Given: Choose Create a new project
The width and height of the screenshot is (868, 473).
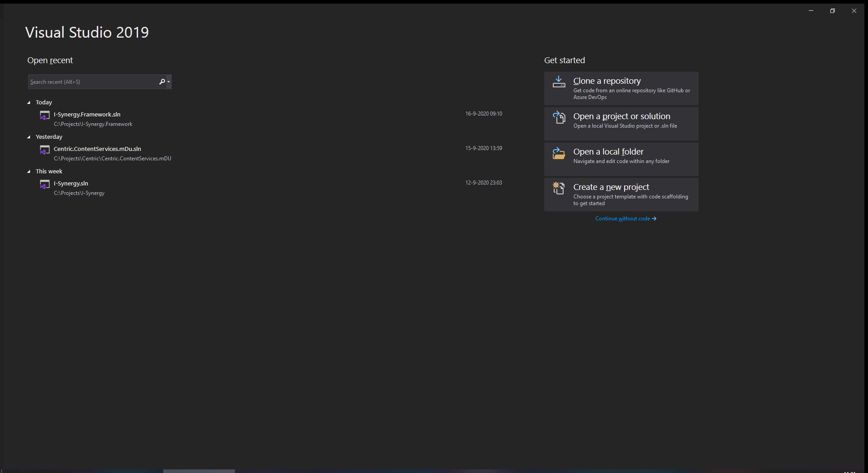Looking at the screenshot, I should [621, 194].
